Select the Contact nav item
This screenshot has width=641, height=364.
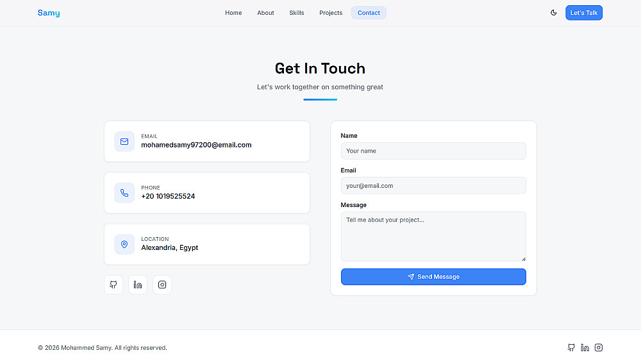[x=369, y=13]
